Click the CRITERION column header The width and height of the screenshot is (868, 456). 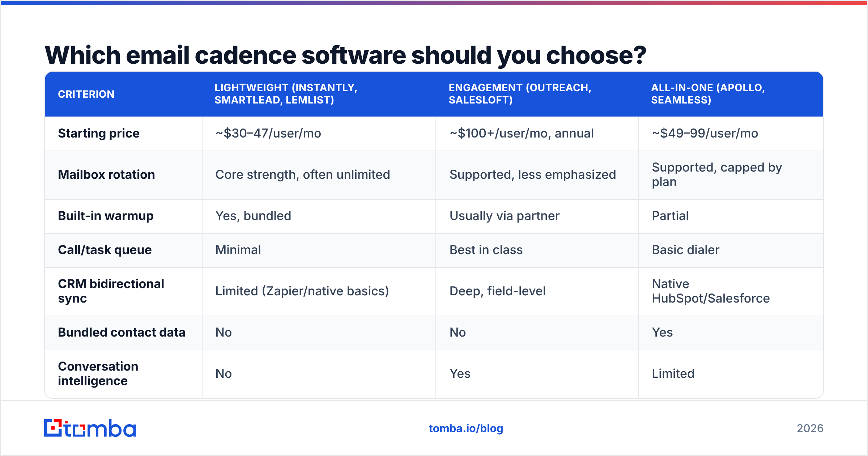point(86,94)
